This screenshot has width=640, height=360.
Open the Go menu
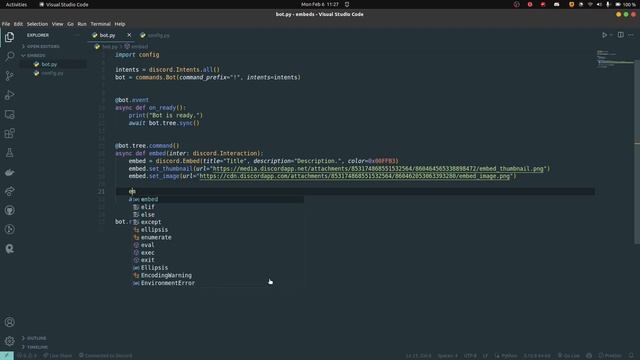click(70, 24)
